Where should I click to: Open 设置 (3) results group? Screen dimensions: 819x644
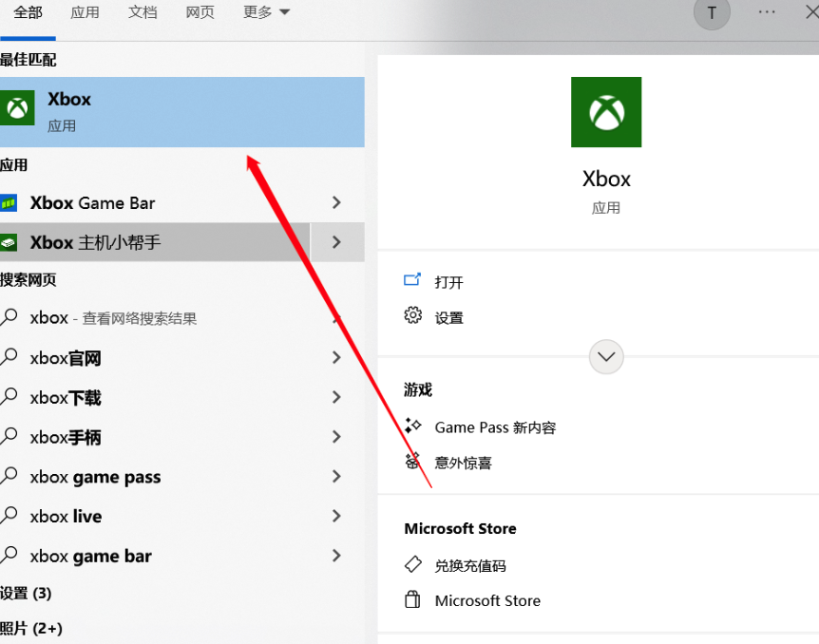tap(26, 594)
